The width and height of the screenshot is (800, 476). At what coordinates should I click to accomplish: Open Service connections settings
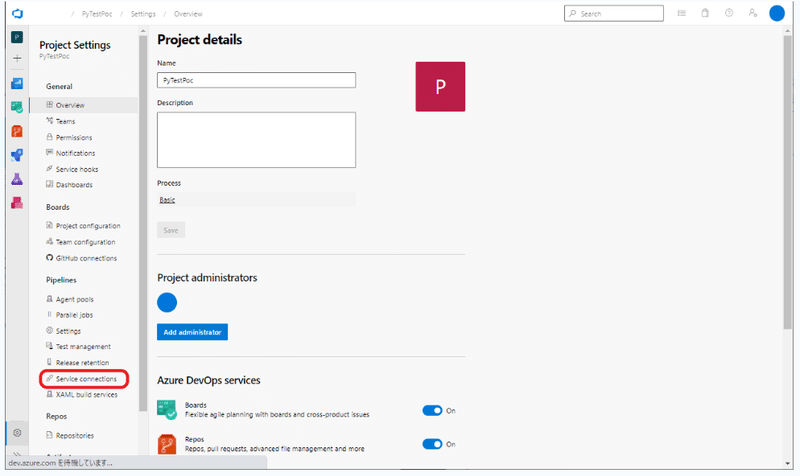coord(86,379)
